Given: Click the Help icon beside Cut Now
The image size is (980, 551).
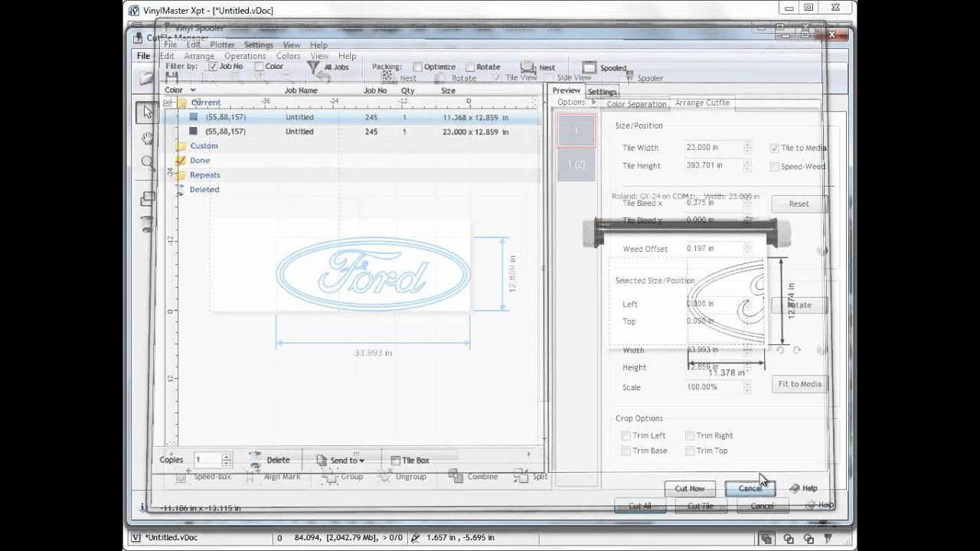Looking at the screenshot, I should point(795,488).
